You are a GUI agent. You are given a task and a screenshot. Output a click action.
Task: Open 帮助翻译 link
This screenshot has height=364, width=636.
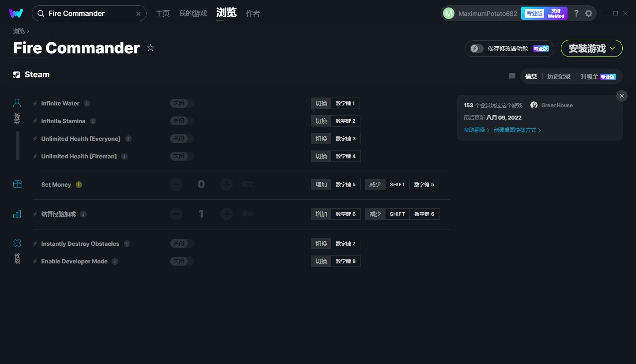(476, 130)
